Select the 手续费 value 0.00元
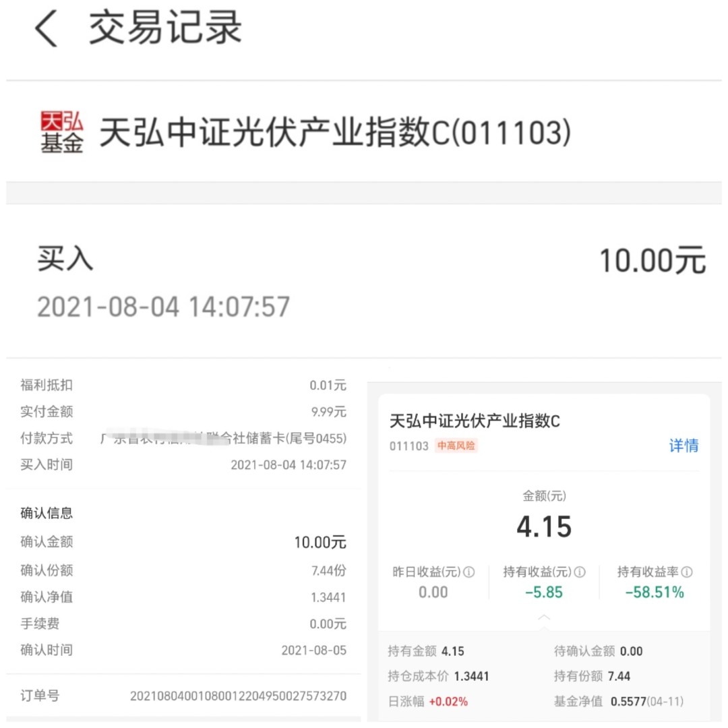The image size is (728, 728). (328, 624)
